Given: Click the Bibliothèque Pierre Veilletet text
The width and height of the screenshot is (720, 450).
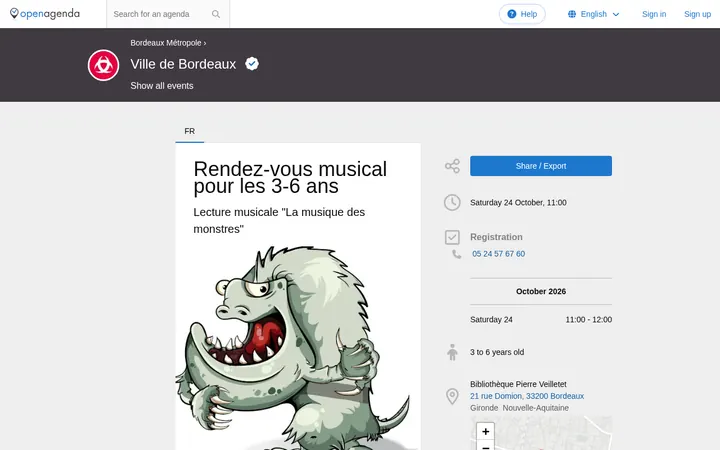Looking at the screenshot, I should tap(518, 384).
